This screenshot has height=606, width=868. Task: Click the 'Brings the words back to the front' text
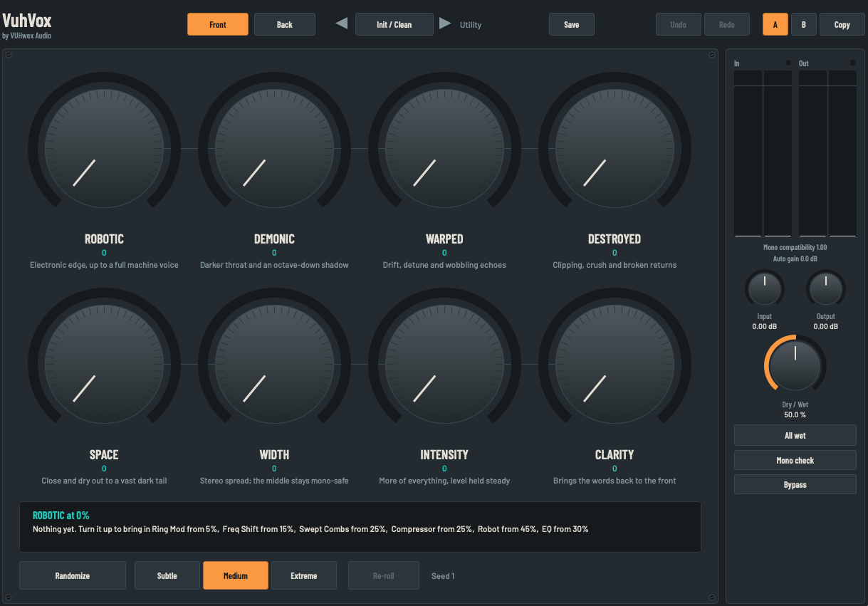(615, 481)
